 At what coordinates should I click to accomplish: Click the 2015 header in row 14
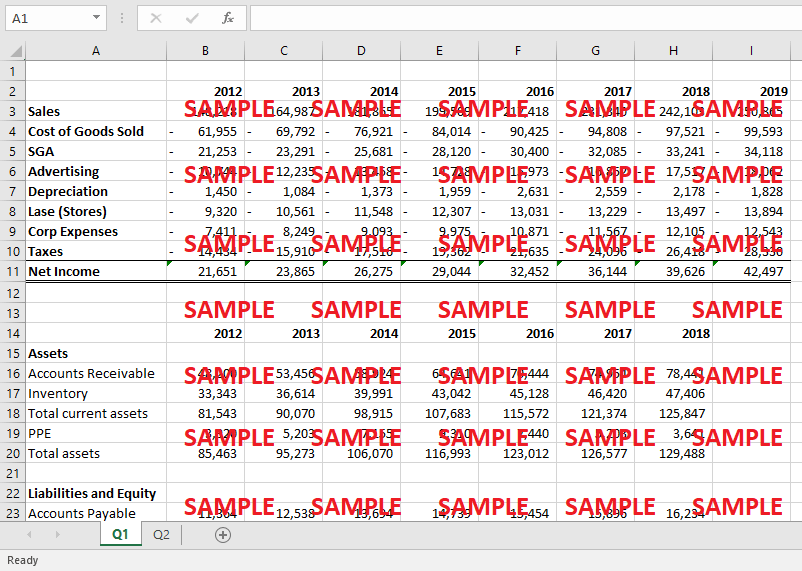point(439,334)
